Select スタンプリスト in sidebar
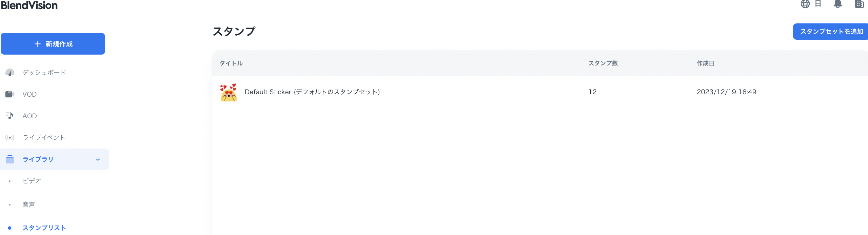868x235 pixels. coord(44,228)
